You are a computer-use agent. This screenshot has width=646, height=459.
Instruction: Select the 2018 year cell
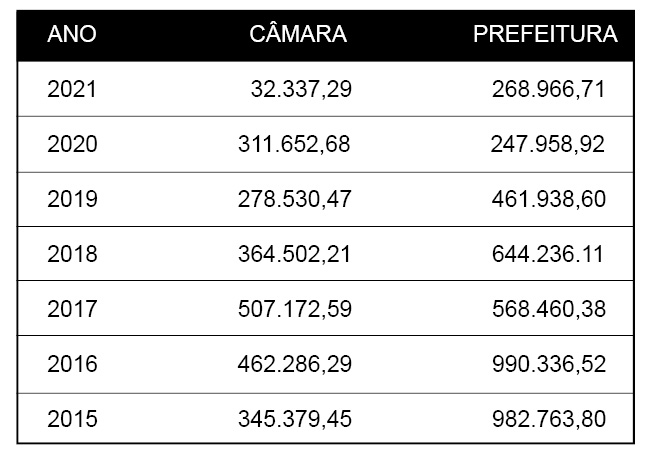point(72,254)
